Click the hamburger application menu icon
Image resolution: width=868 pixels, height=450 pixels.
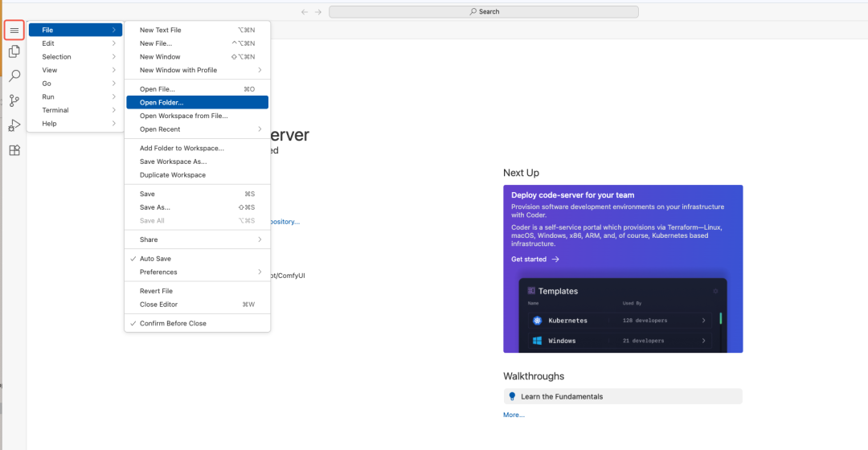click(x=14, y=31)
